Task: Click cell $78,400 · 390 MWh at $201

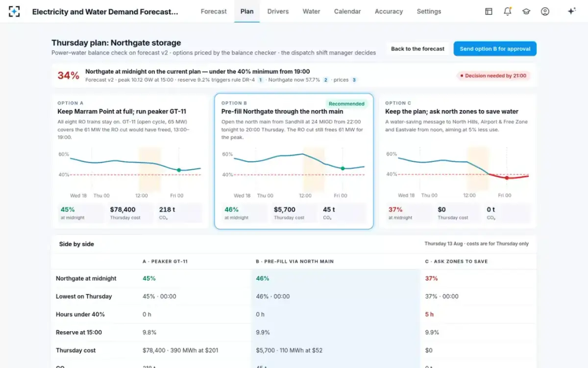Action: pyautogui.click(x=180, y=350)
